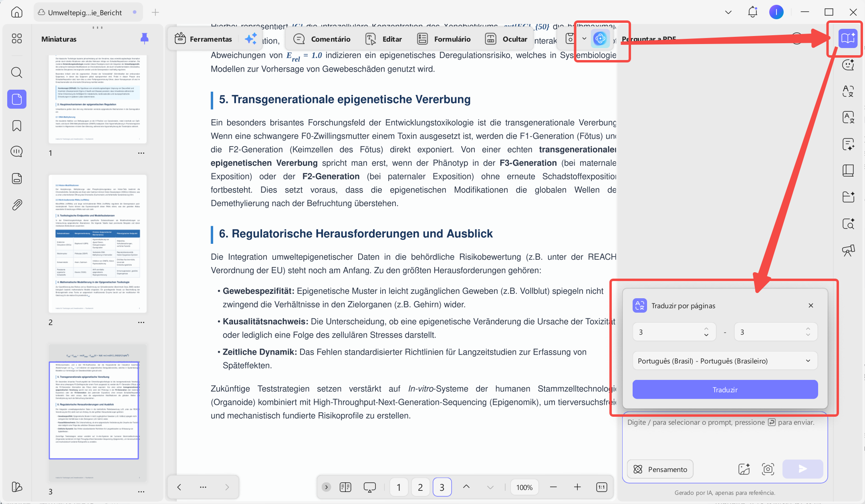Click the start page field in translate dialog
Viewport: 865px width, 504px height.
[x=674, y=332]
